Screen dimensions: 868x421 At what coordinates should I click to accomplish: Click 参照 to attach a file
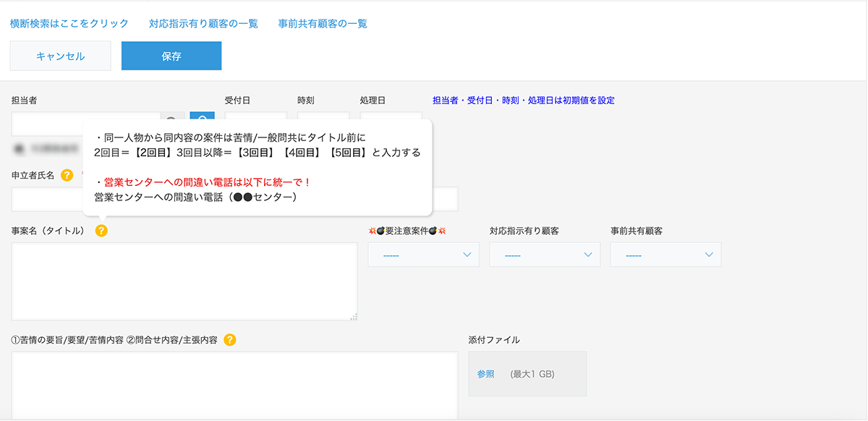pos(485,374)
